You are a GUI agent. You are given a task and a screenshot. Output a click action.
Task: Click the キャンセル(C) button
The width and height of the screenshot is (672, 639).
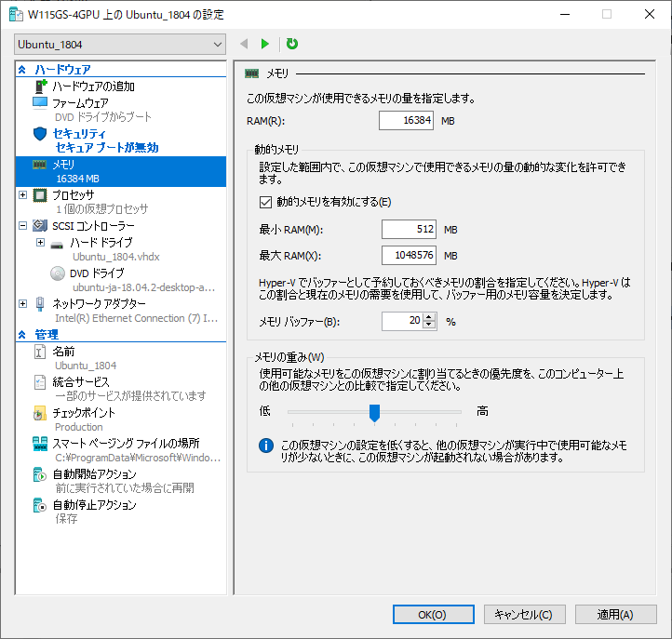point(525,615)
